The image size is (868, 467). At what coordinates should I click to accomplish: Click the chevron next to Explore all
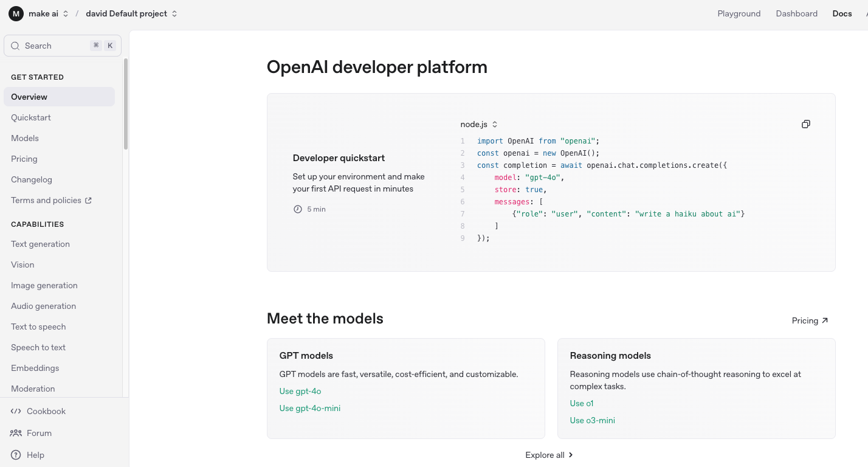pos(571,455)
